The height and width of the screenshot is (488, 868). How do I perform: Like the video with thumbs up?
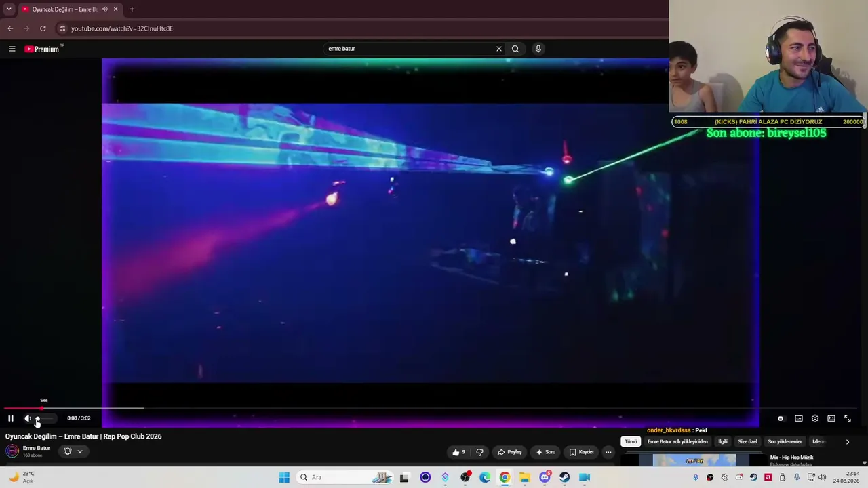coord(459,452)
